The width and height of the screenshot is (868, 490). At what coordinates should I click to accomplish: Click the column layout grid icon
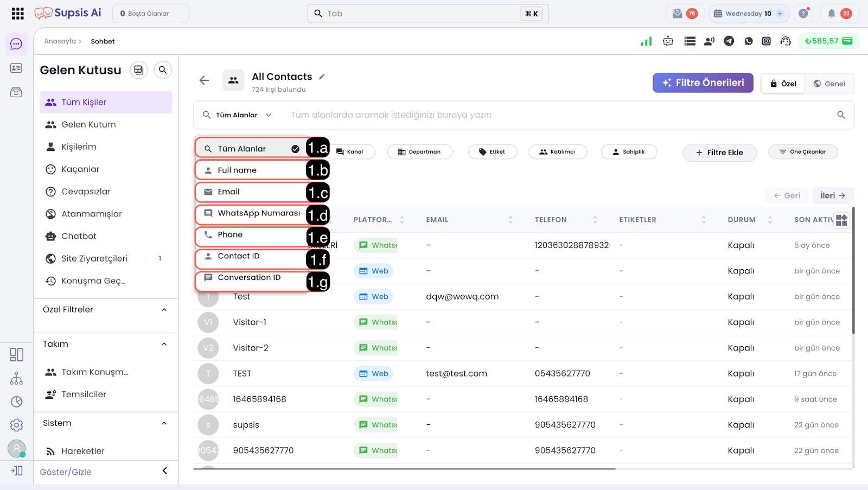841,220
